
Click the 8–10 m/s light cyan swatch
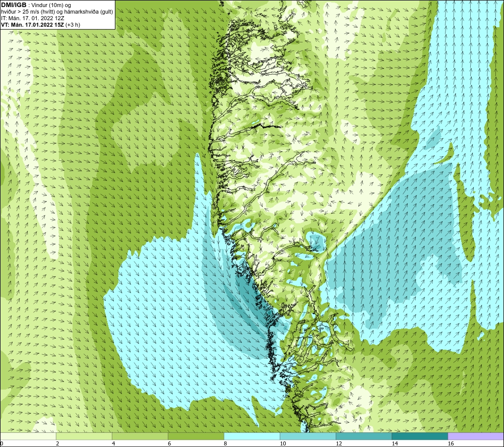pyautogui.click(x=251, y=436)
